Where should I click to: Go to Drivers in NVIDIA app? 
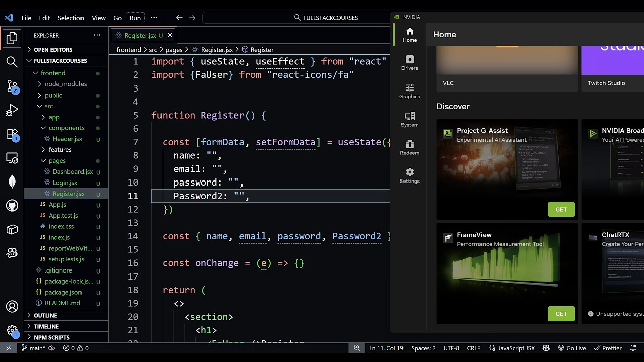tap(410, 63)
